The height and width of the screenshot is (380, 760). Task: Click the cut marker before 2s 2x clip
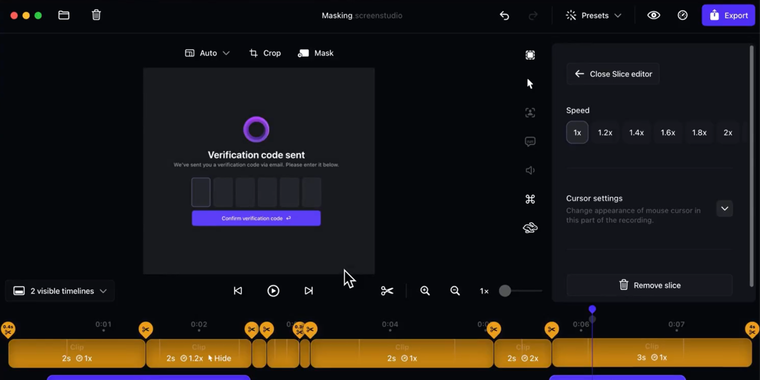(x=493, y=330)
